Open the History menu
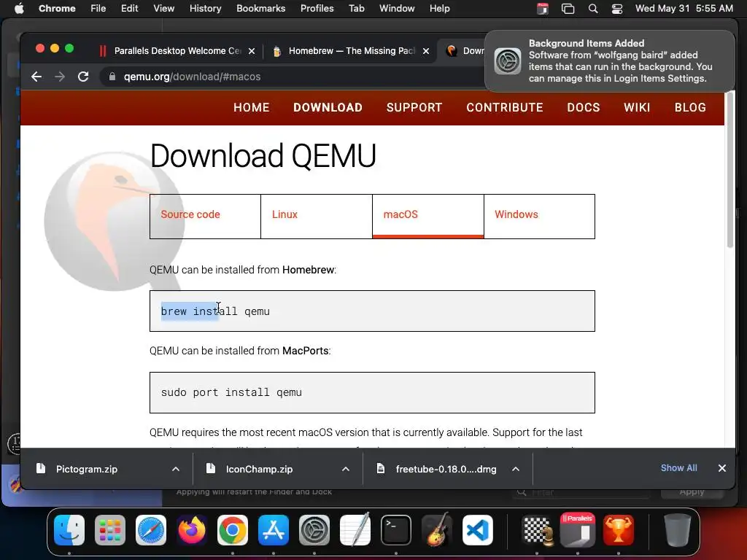Viewport: 747px width, 560px height. click(x=205, y=9)
